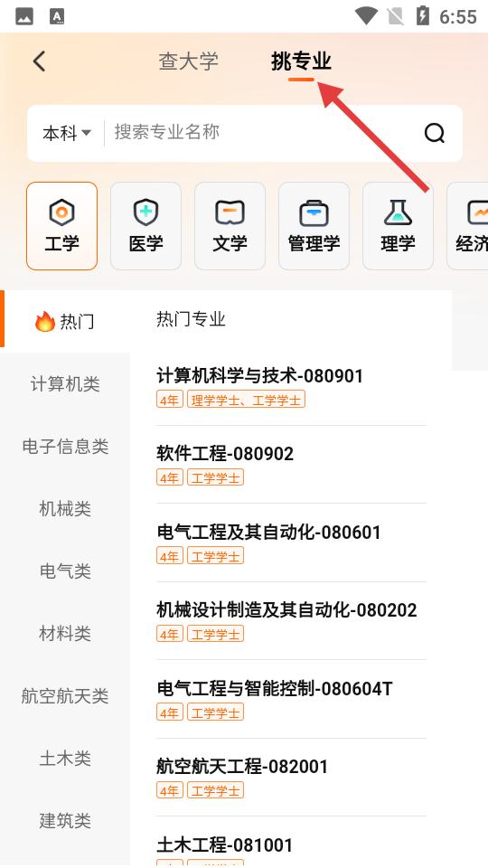488x868 pixels.
Task: Open the 本科 degree level dropdown
Action: (67, 133)
